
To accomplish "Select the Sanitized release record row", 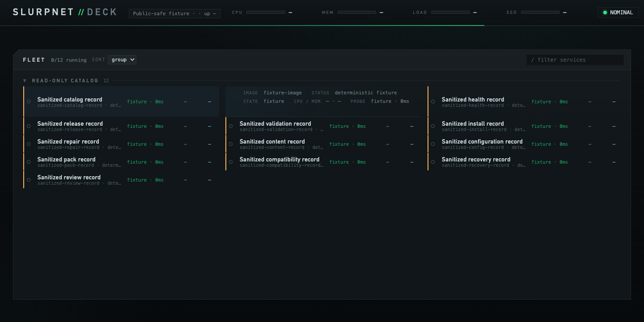I will [x=121, y=126].
